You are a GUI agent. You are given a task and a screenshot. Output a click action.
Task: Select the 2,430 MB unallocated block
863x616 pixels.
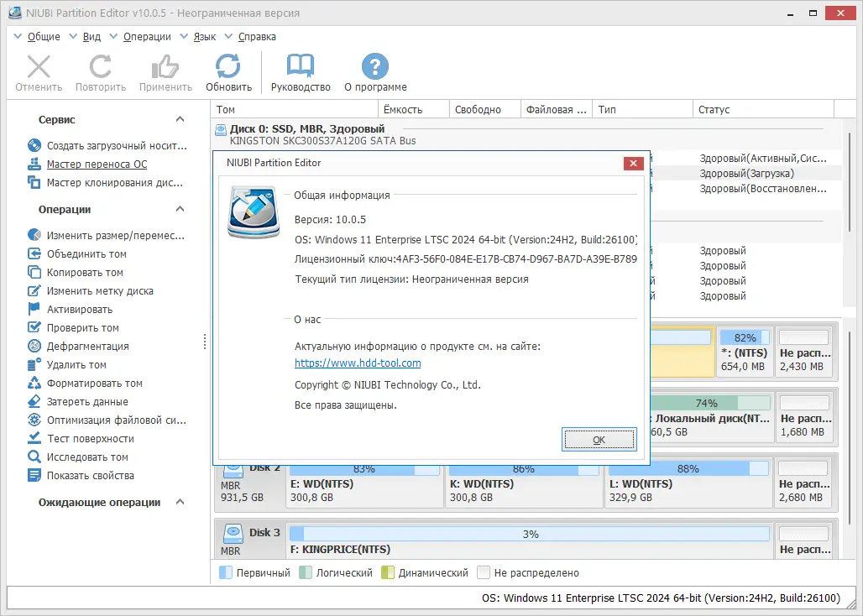pos(805,352)
